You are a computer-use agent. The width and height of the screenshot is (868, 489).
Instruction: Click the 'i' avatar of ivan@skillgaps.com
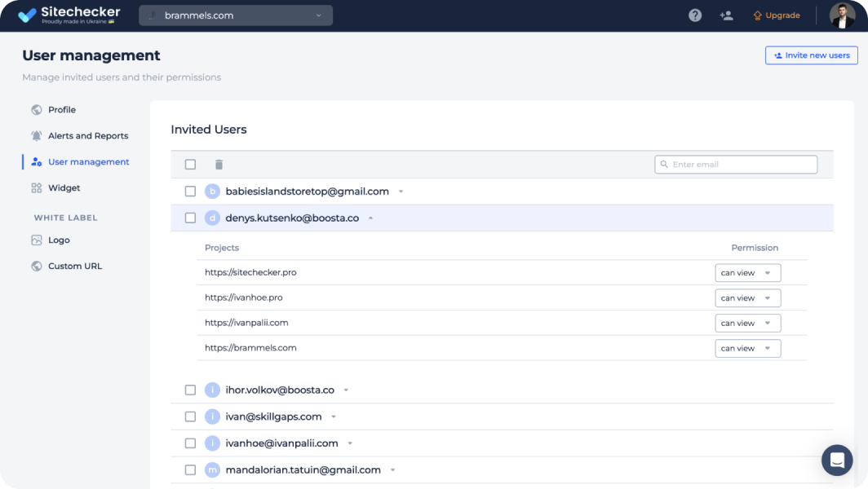click(212, 416)
